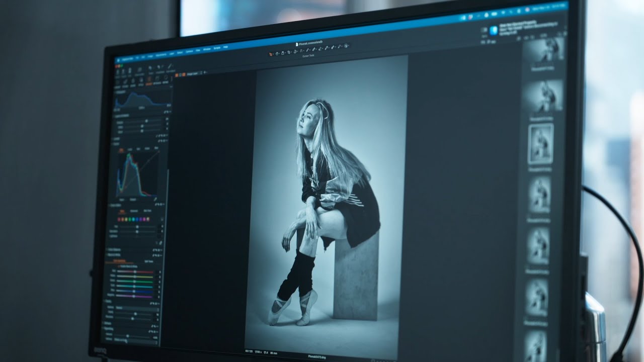Viewport: 644px width, 362px height.
Task: Click the Color Editor Saturation slider
Action: tap(137, 232)
